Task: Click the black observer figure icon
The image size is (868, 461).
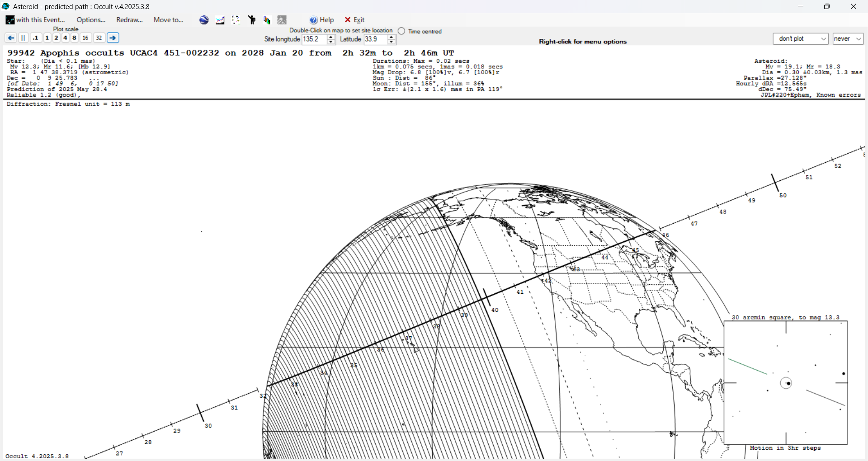Action: tap(252, 20)
